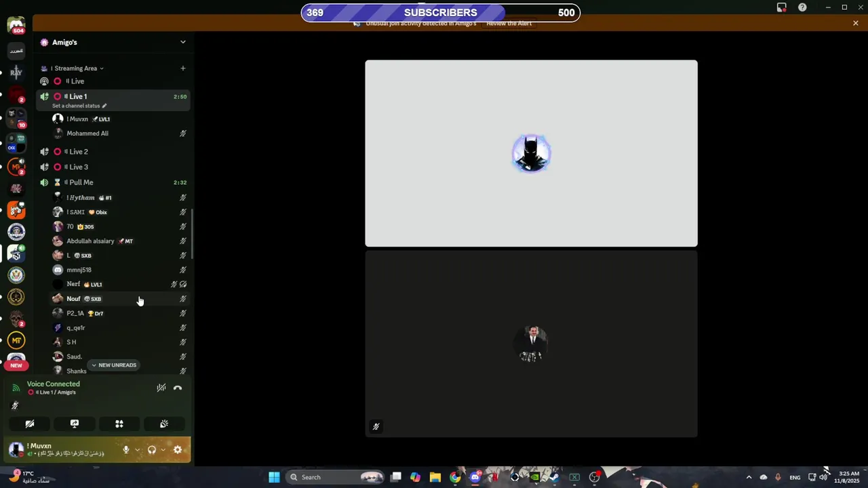868x488 pixels.
Task: Show hidden system tray icons
Action: pyautogui.click(x=749, y=477)
